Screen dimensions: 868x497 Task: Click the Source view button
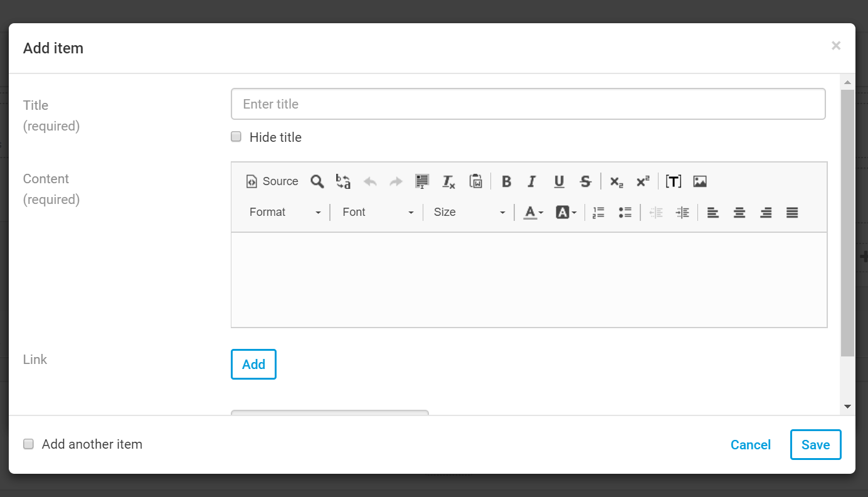tap(272, 181)
